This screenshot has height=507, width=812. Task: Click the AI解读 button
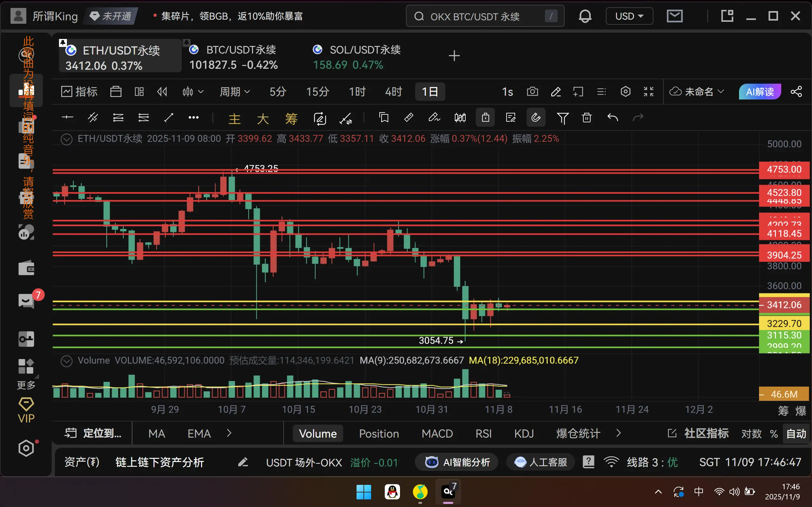click(x=760, y=92)
